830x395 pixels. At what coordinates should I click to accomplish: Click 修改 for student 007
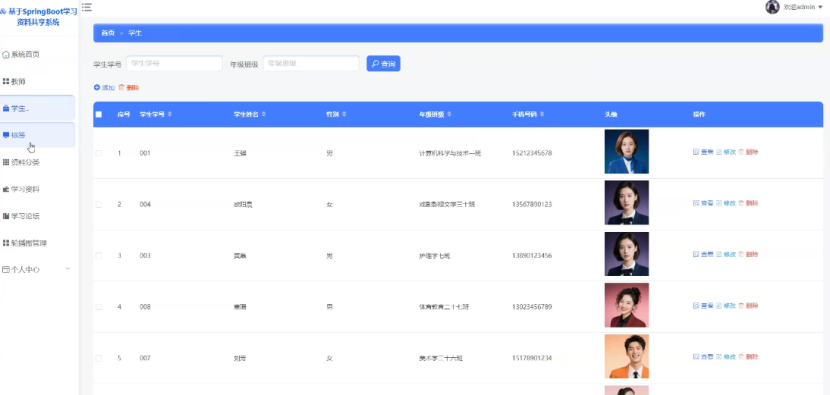pos(726,357)
